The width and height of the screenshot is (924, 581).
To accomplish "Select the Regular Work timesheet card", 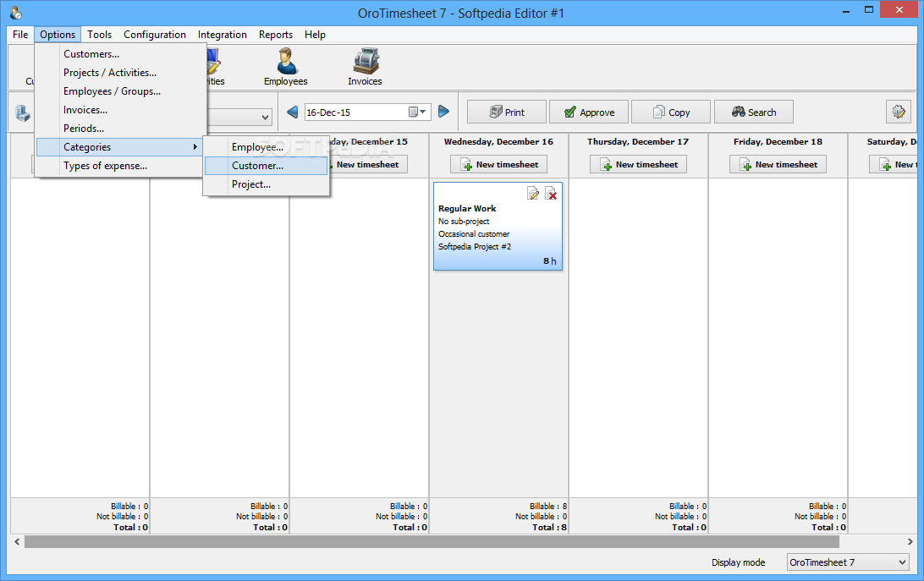I will 498,227.
